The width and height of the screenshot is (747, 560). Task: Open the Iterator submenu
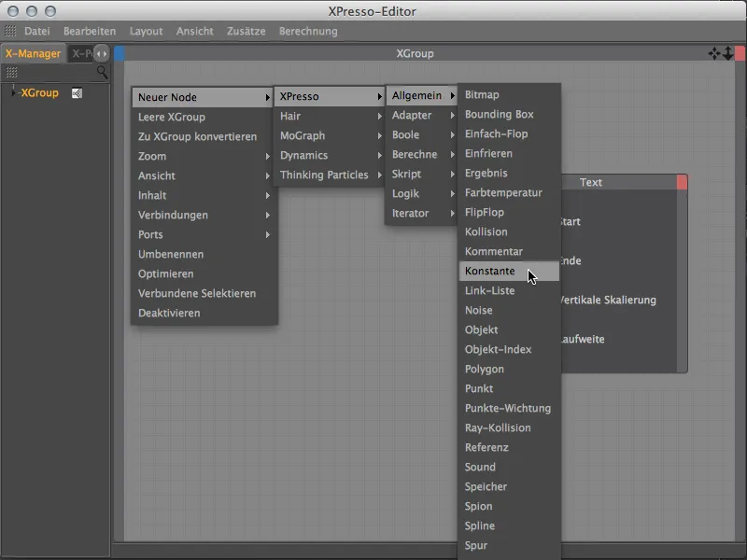pos(422,213)
